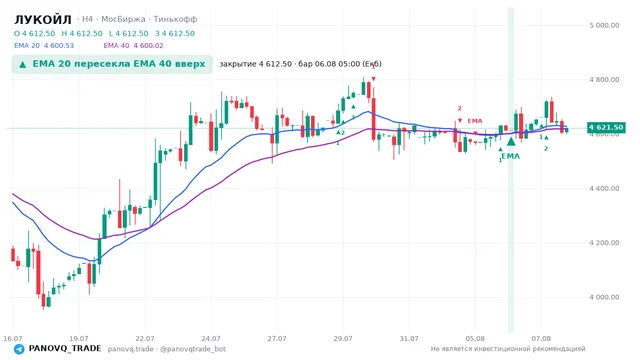Click the red EMA sell signal label
The width and height of the screenshot is (640, 360).
[475, 121]
